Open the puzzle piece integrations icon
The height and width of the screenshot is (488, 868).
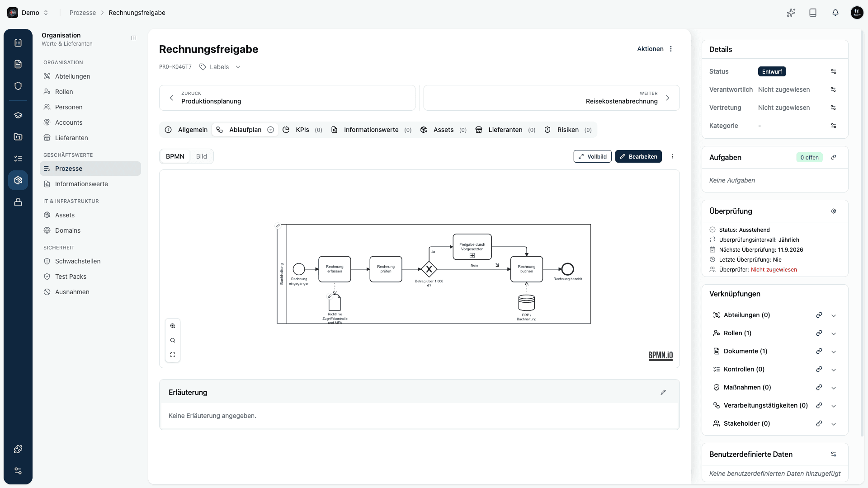point(18,449)
